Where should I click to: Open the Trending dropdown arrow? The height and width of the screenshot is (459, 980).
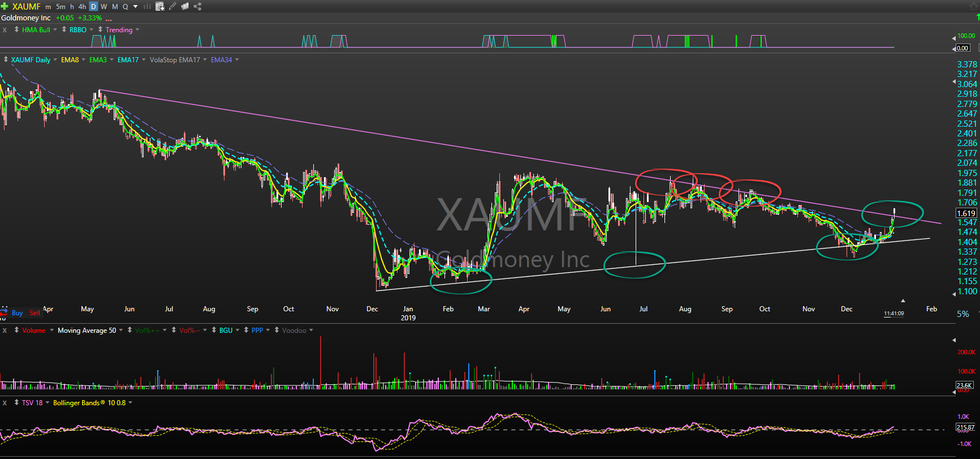(137, 29)
